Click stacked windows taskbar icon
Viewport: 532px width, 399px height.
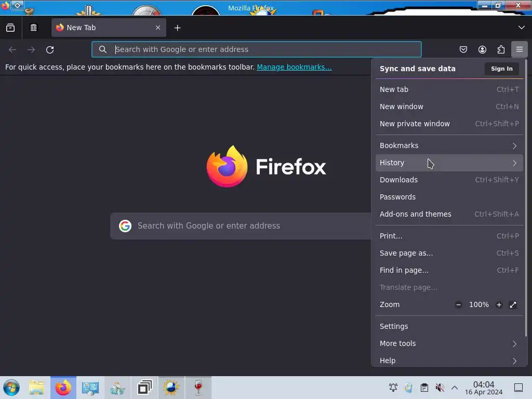144,388
